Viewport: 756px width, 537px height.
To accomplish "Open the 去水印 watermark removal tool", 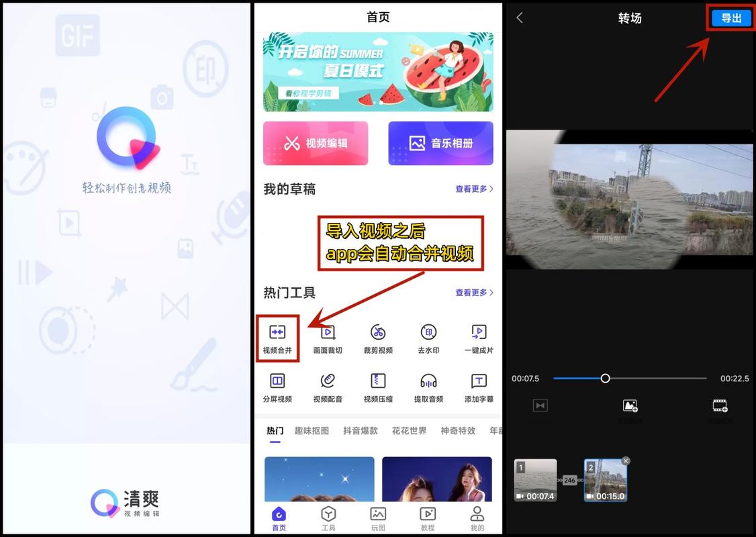I will 428,337.
